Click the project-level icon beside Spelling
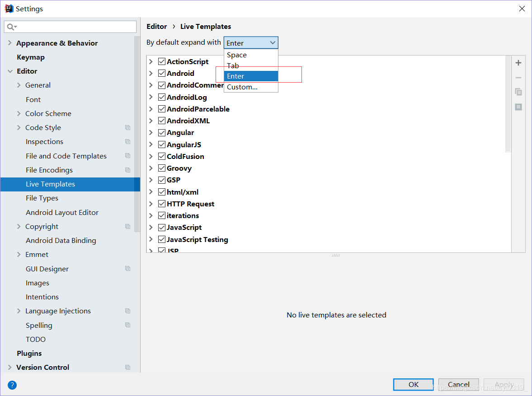The height and width of the screenshot is (396, 532). click(127, 325)
